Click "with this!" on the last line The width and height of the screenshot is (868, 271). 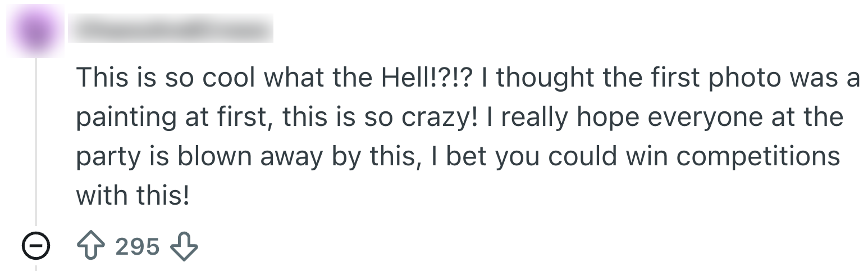click(x=133, y=196)
